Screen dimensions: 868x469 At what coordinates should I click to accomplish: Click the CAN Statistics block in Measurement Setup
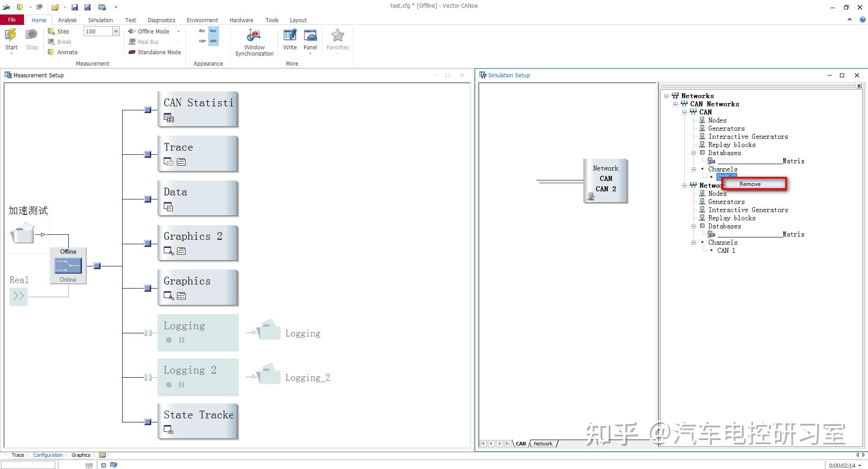pyautogui.click(x=198, y=109)
